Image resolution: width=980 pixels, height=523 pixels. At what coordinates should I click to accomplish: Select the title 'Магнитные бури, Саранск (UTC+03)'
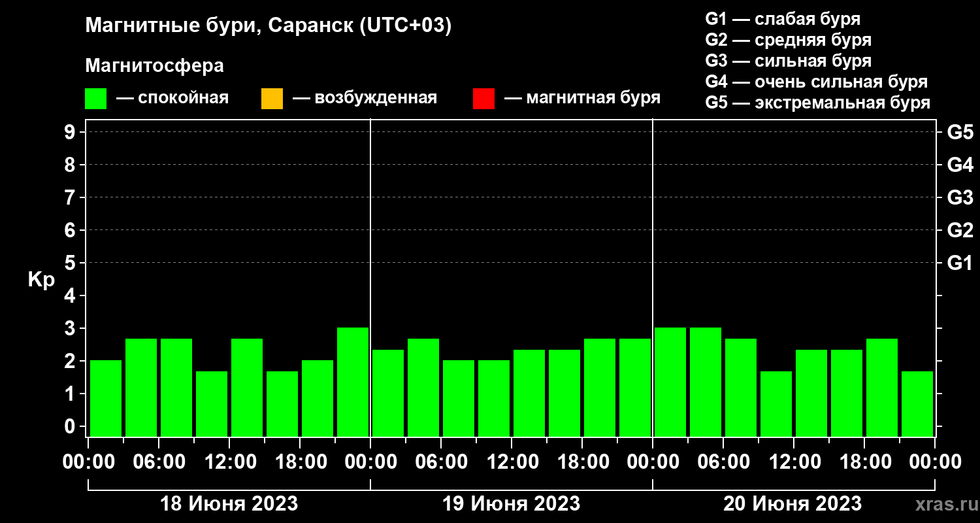click(x=269, y=26)
